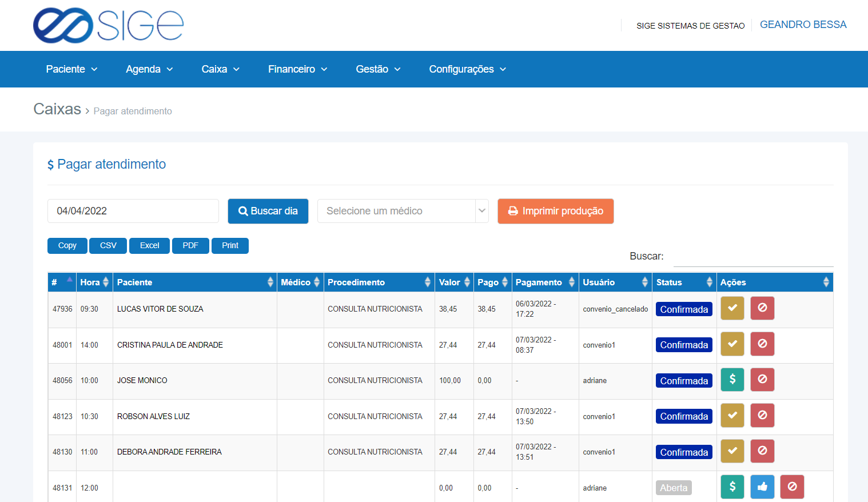Open 'Selecione um médico' dropdown
868x502 pixels.
point(403,211)
